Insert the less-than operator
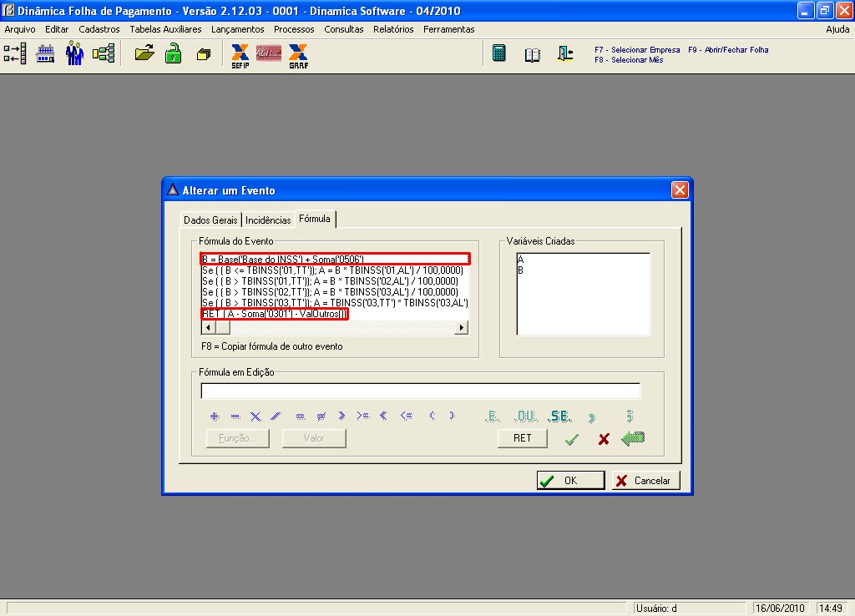The width and height of the screenshot is (855, 616). click(x=383, y=416)
